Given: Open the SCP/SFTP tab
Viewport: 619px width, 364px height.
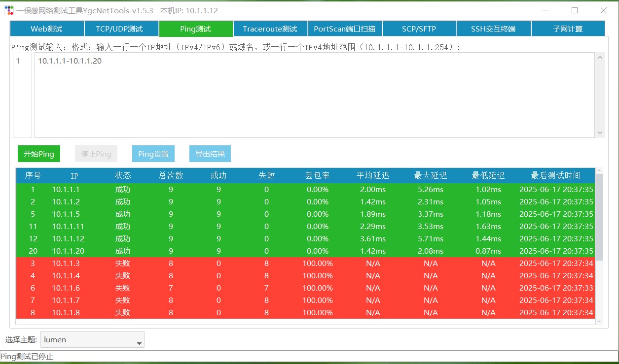Looking at the screenshot, I should point(419,29).
